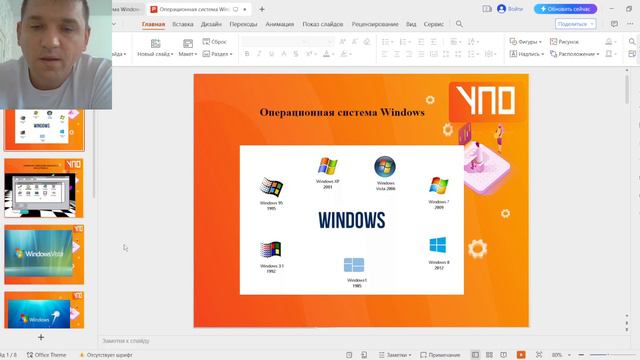This screenshot has height=360, width=640.
Task: Click the Layout (Макет) icon
Action: (x=188, y=43)
